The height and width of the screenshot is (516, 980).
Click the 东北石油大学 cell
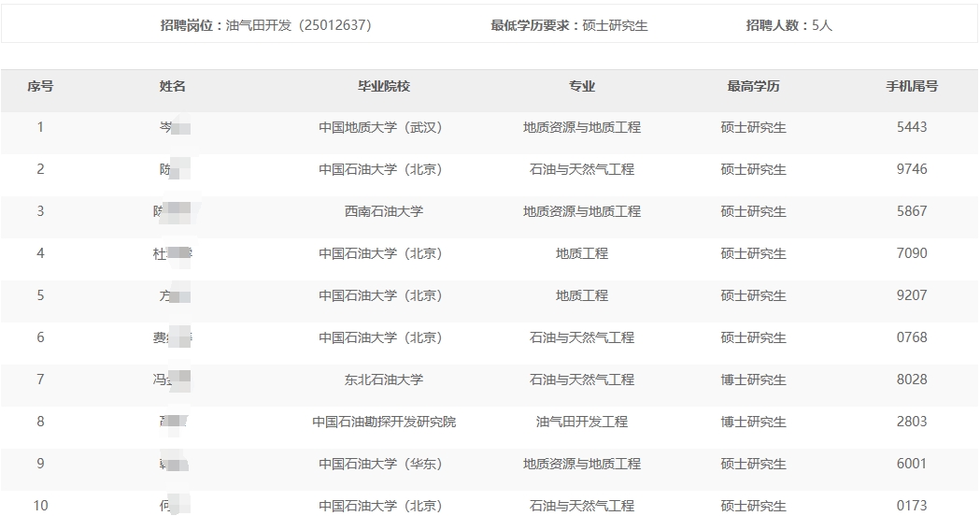(384, 380)
